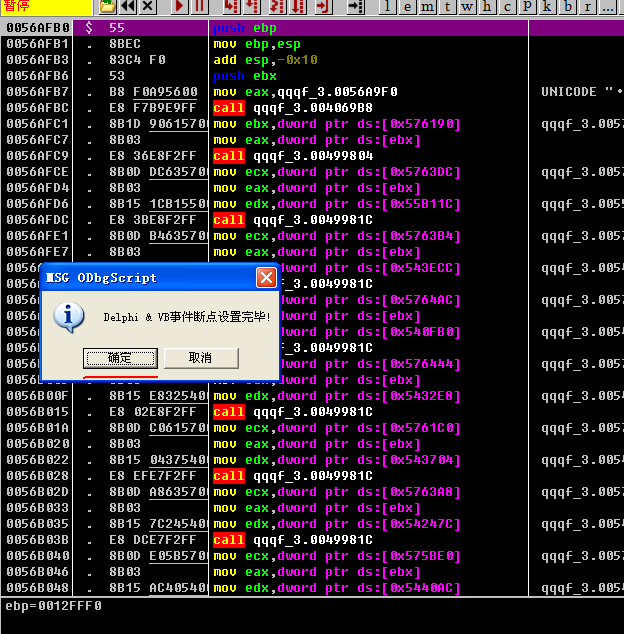624x634 pixels.
Task: Select address row 0056AFB0
Action: 37,28
